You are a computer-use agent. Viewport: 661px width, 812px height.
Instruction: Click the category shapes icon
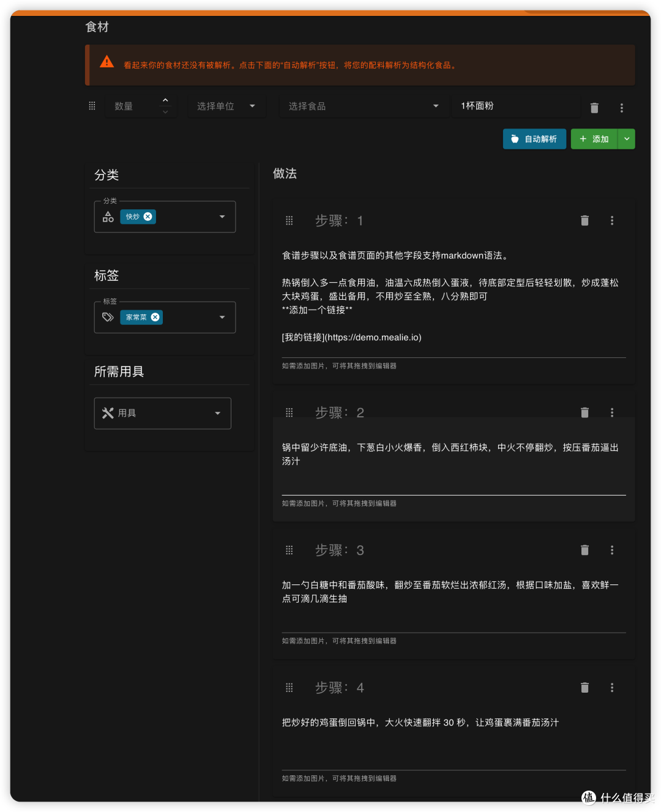tap(108, 217)
